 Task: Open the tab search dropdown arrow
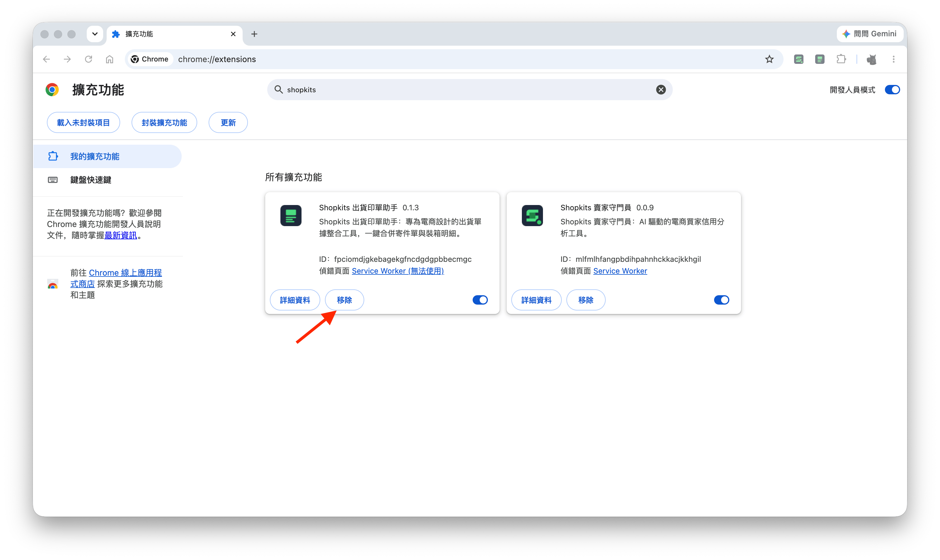(95, 34)
